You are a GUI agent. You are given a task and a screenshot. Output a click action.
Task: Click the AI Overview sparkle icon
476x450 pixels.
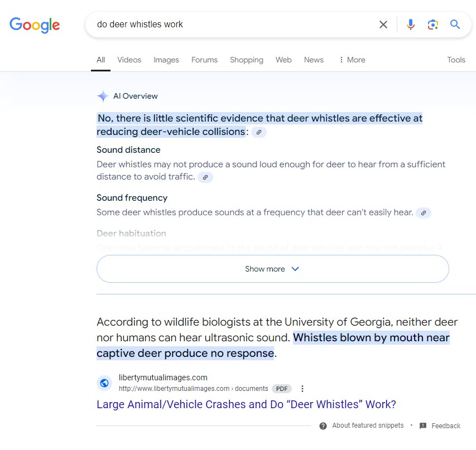[103, 96]
